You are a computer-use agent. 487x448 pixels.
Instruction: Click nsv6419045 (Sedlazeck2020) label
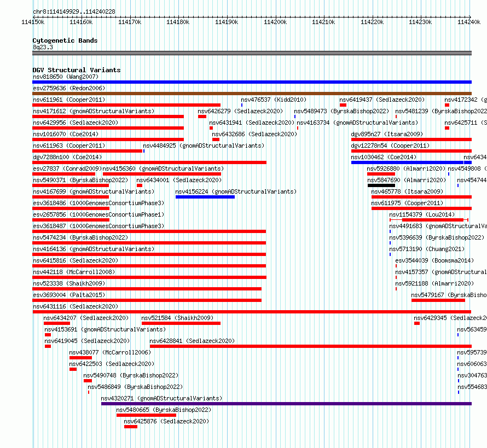[x=87, y=341]
